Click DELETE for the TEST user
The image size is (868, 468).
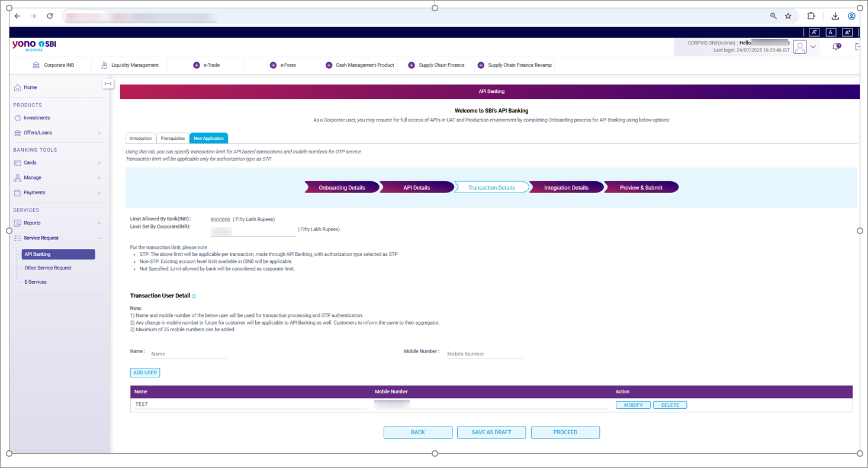tap(670, 405)
